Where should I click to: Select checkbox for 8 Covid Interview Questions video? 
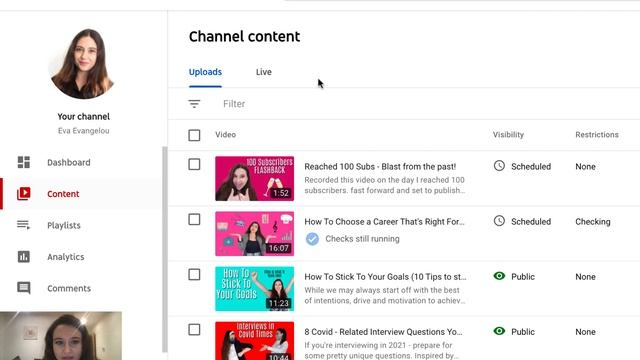(194, 329)
